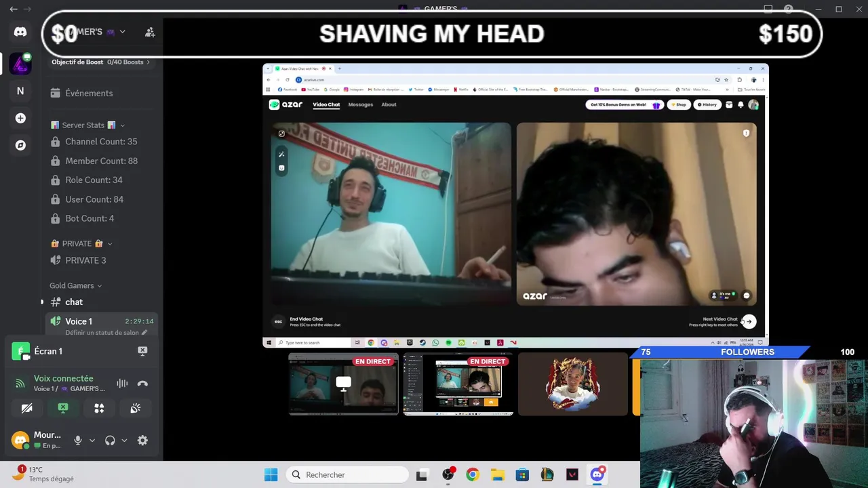Click Définir un statut de salon
The height and width of the screenshot is (488, 868).
click(106, 333)
